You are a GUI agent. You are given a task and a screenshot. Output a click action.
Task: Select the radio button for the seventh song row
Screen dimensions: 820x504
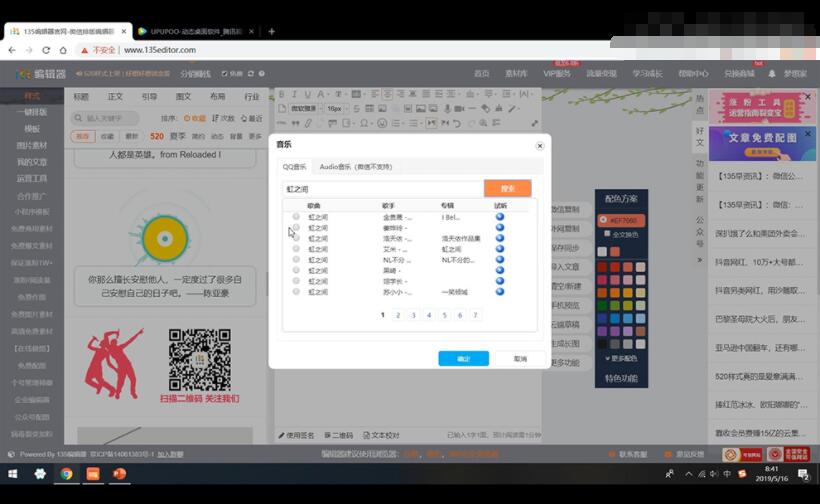[296, 281]
